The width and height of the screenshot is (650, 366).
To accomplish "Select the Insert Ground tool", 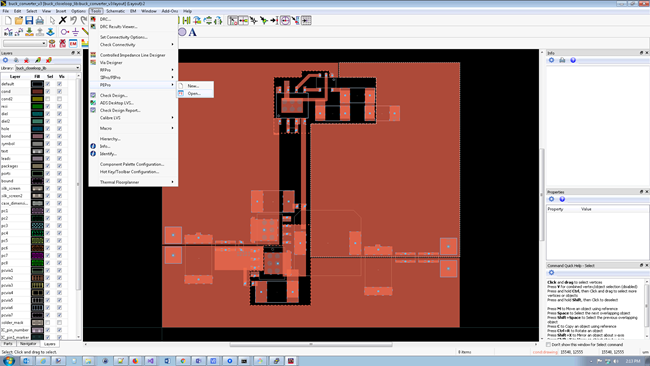I will click(x=75, y=32).
